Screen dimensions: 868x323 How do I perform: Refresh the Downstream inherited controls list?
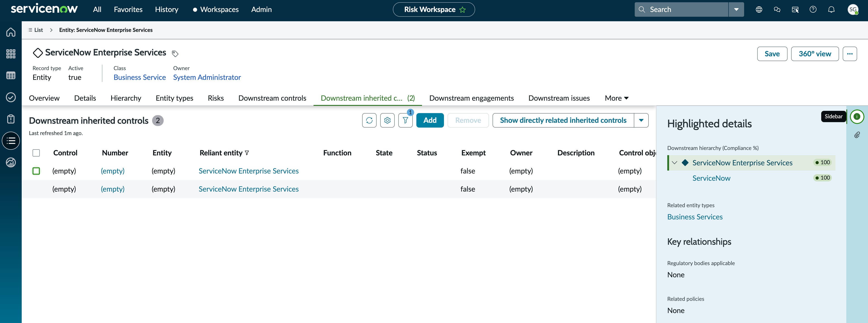click(369, 120)
